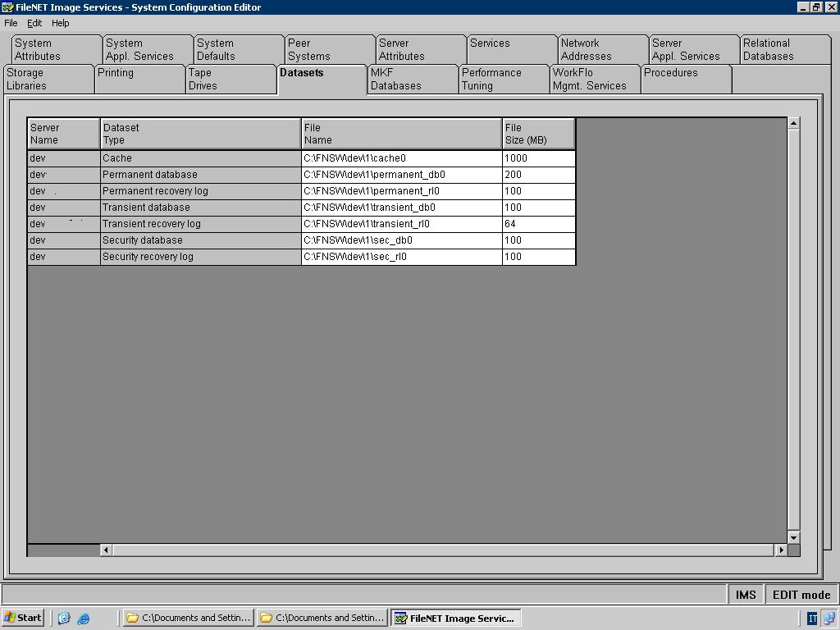Image resolution: width=840 pixels, height=630 pixels.
Task: Edit the permanent_db0 file name field
Action: [402, 175]
